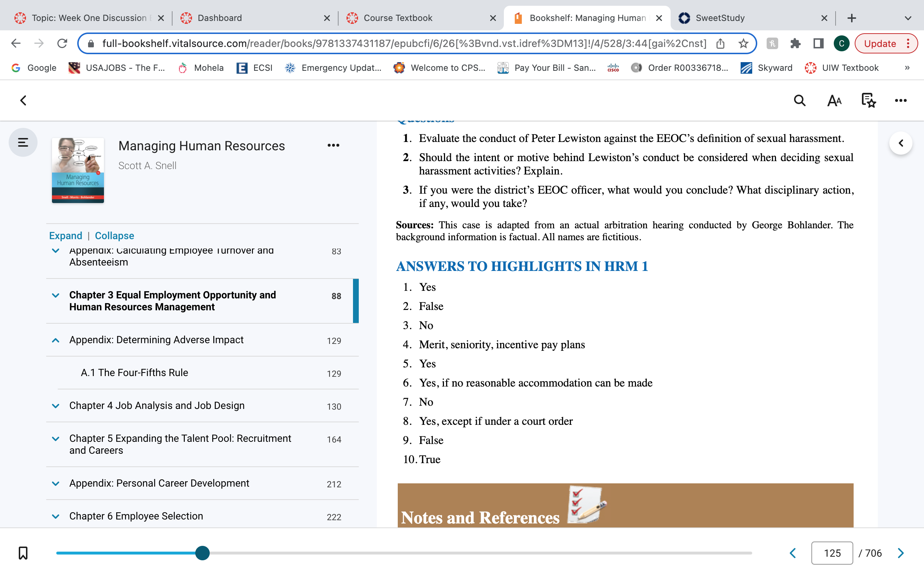Bookmark this page with the star icon
The height and width of the screenshot is (578, 924).
tap(743, 44)
